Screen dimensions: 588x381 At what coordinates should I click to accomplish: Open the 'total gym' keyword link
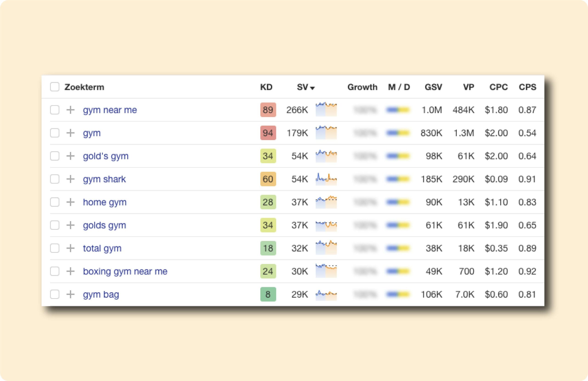pos(102,248)
